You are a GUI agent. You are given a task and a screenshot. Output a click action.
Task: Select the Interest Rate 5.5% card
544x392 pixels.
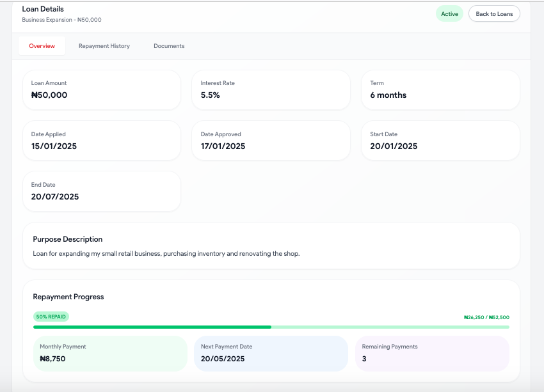point(271,90)
